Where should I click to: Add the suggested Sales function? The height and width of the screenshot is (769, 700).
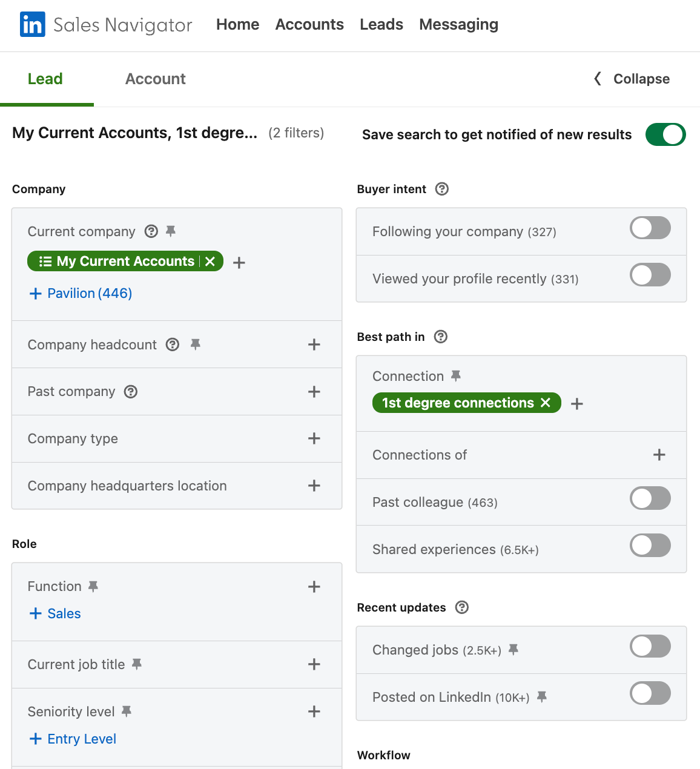pyautogui.click(x=55, y=613)
